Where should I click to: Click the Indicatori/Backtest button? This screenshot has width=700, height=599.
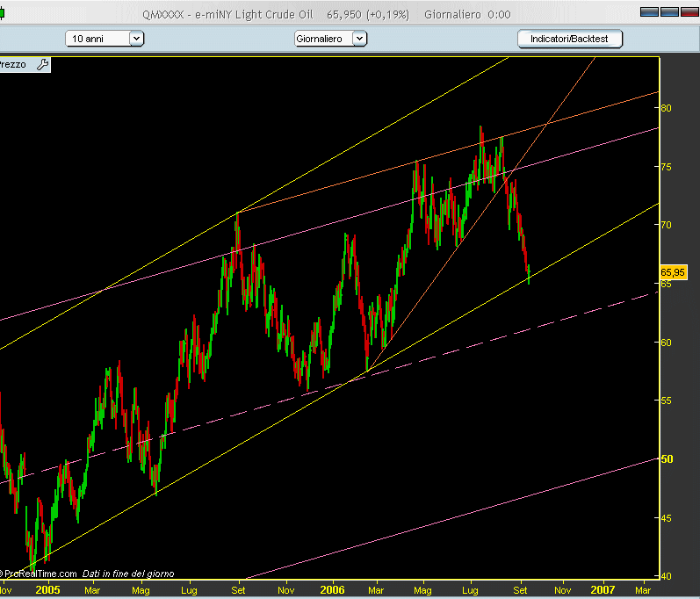pos(569,39)
